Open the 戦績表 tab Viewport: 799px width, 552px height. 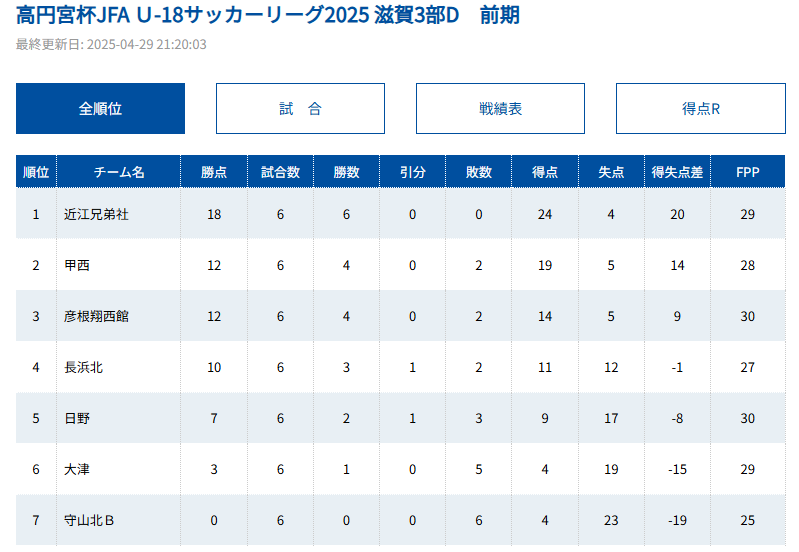500,108
